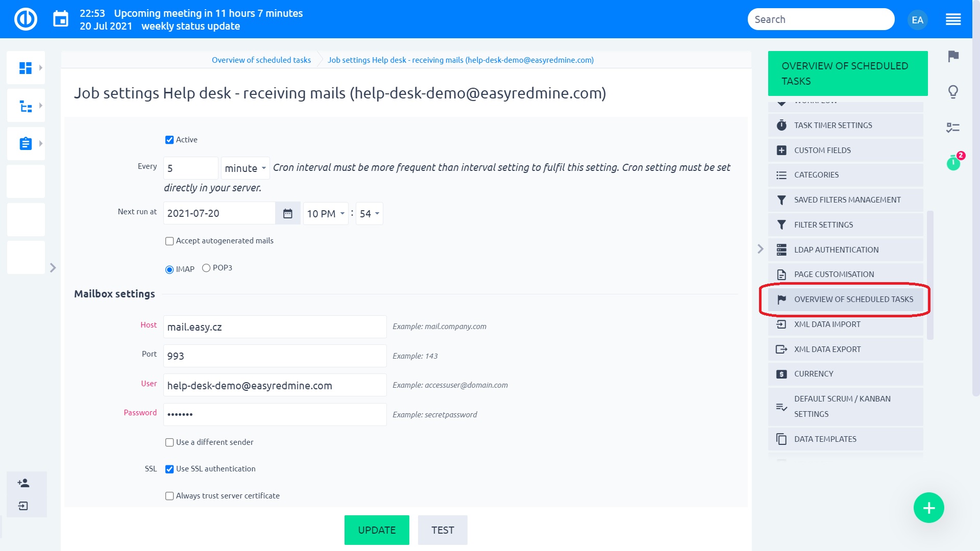Open the minute interval unit dropdown
This screenshot has width=980, height=551.
pyautogui.click(x=245, y=168)
